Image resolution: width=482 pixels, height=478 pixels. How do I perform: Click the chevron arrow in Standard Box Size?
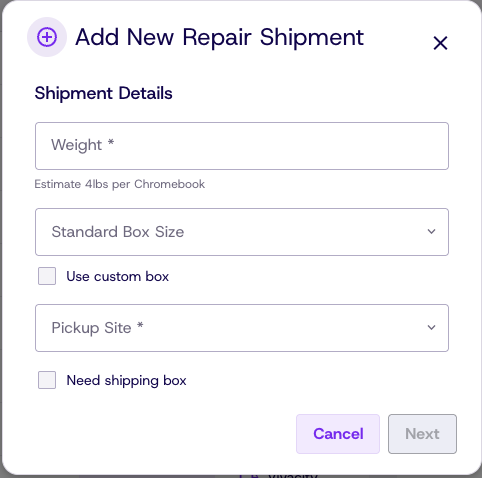432,231
